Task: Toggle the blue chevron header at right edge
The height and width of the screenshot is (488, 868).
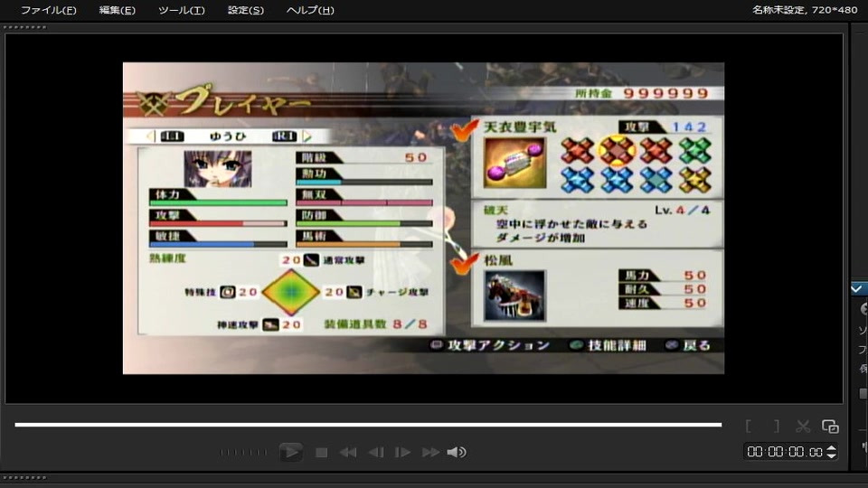Action: [x=859, y=288]
